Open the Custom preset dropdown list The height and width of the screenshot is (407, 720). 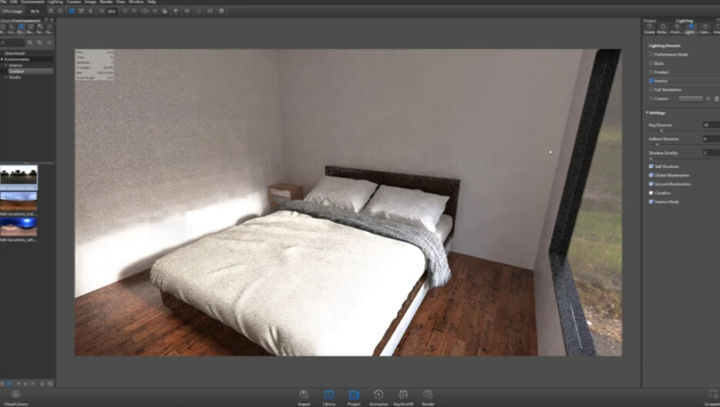click(691, 99)
